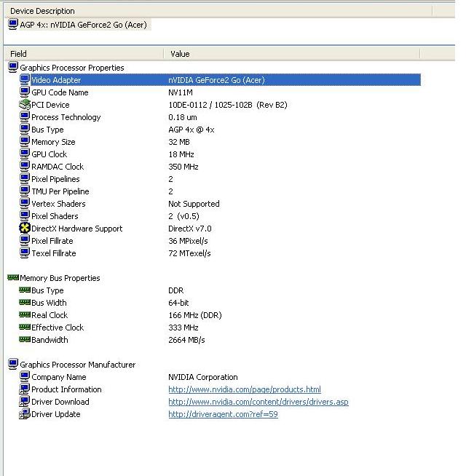The image size is (466, 476).
Task: Click the GPU Code Name row icon
Action: tap(25, 92)
